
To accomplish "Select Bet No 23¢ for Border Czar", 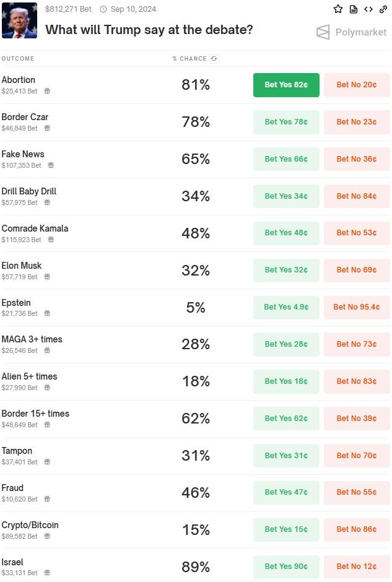I will click(x=357, y=122).
